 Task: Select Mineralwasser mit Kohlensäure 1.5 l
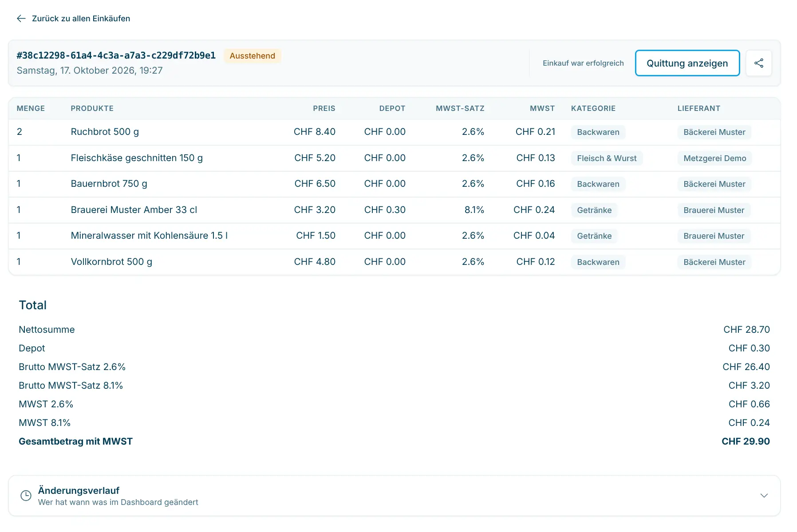[149, 236]
